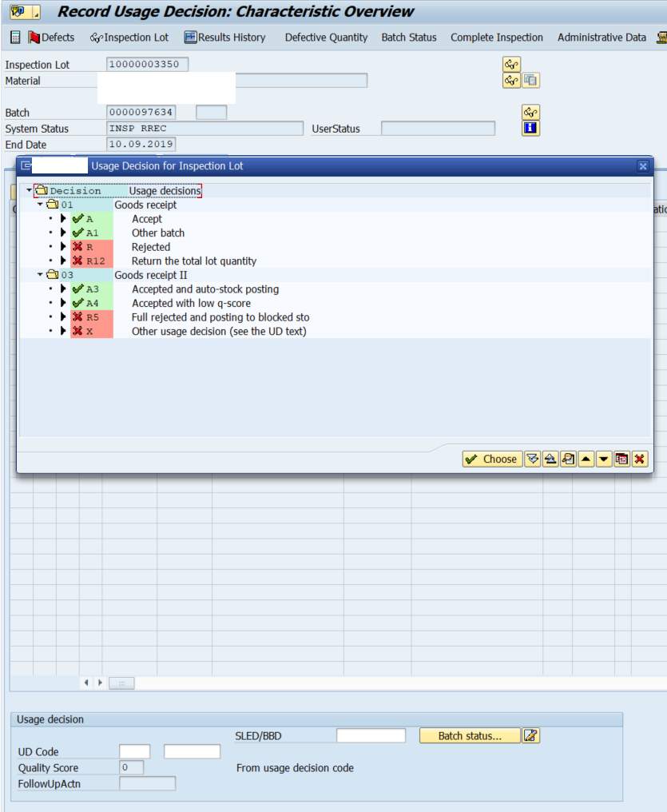Click the Quality Score field

(x=132, y=767)
